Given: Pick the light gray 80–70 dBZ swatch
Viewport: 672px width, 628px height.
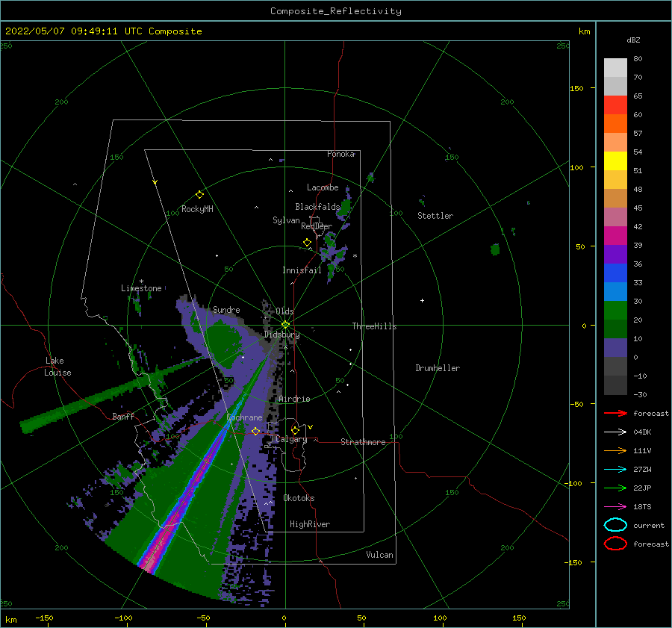Looking at the screenshot, I should 615,68.
